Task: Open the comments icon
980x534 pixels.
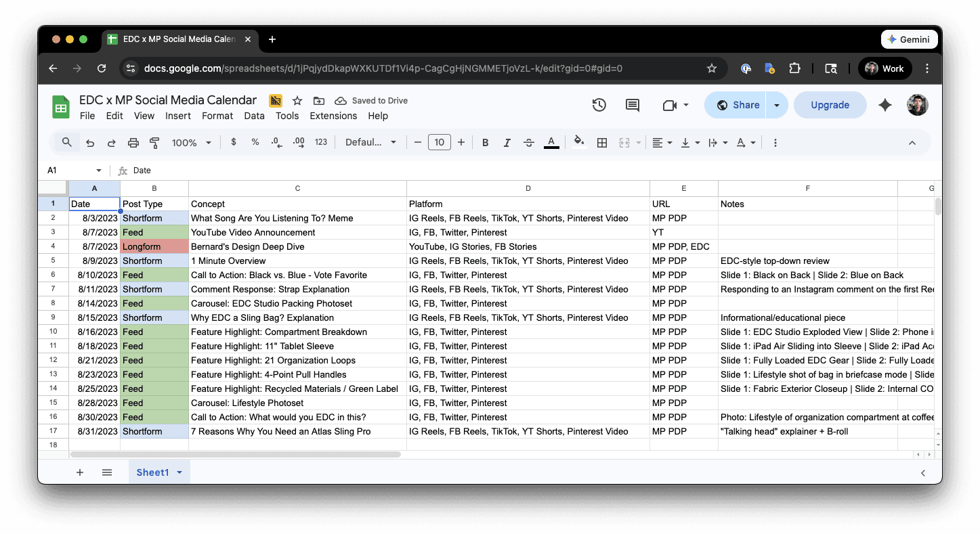Action: [x=633, y=105]
